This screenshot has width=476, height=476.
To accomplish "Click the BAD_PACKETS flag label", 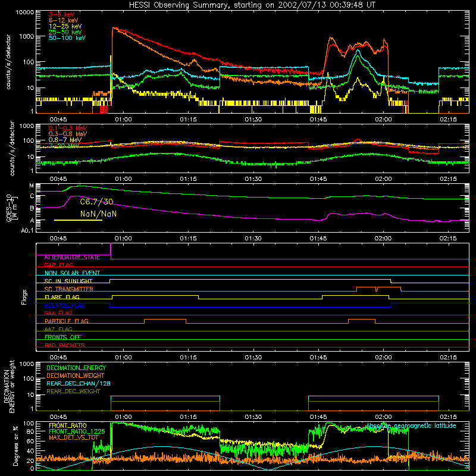I will (65, 345).
